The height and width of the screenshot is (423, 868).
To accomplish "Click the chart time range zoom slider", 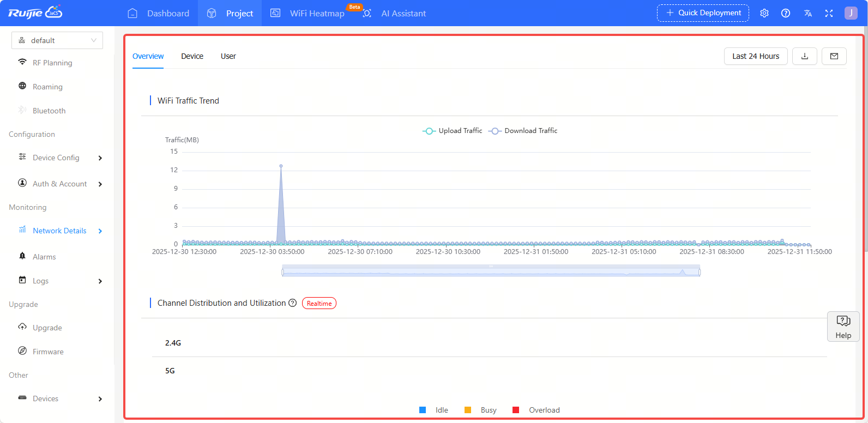I will point(491,271).
